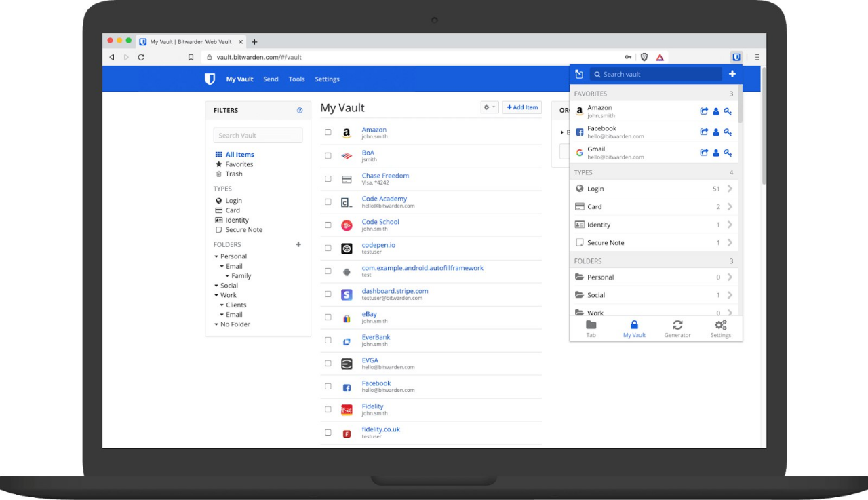This screenshot has height=500, width=868.
Task: Click the Add Item button
Action: point(521,107)
